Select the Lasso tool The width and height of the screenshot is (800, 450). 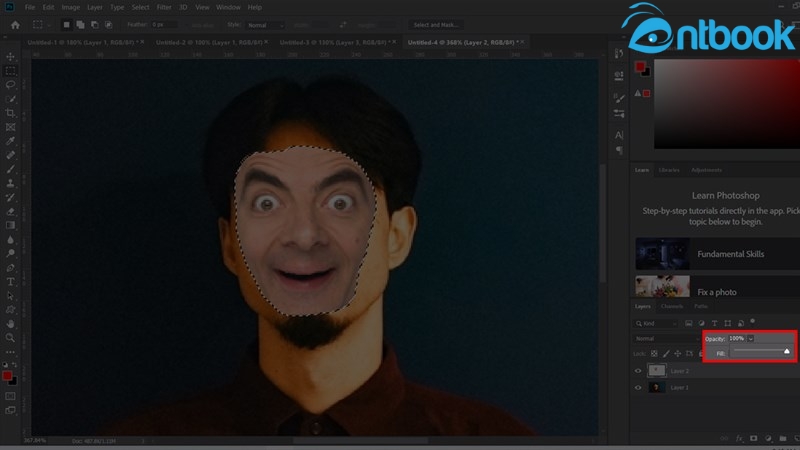pos(10,85)
